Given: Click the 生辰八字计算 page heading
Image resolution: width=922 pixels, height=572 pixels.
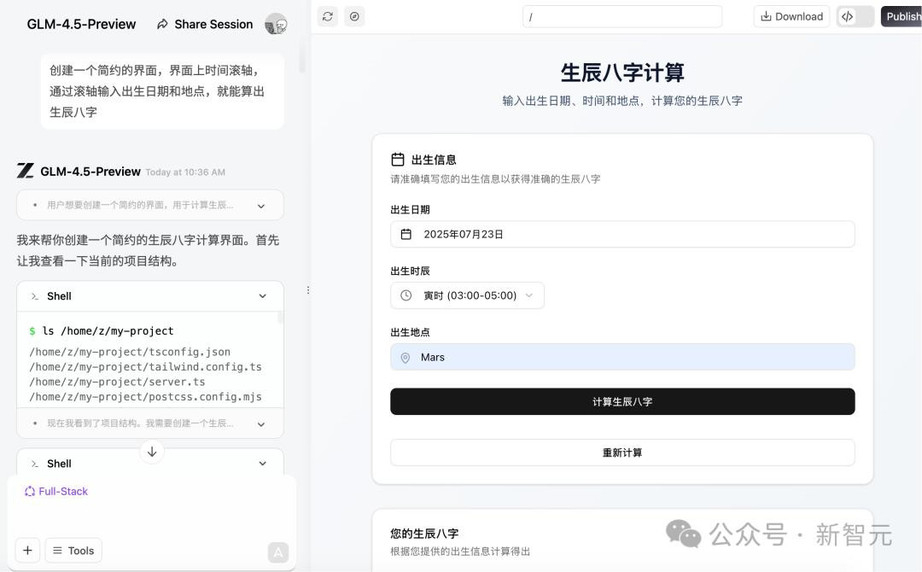Looking at the screenshot, I should pyautogui.click(x=622, y=72).
